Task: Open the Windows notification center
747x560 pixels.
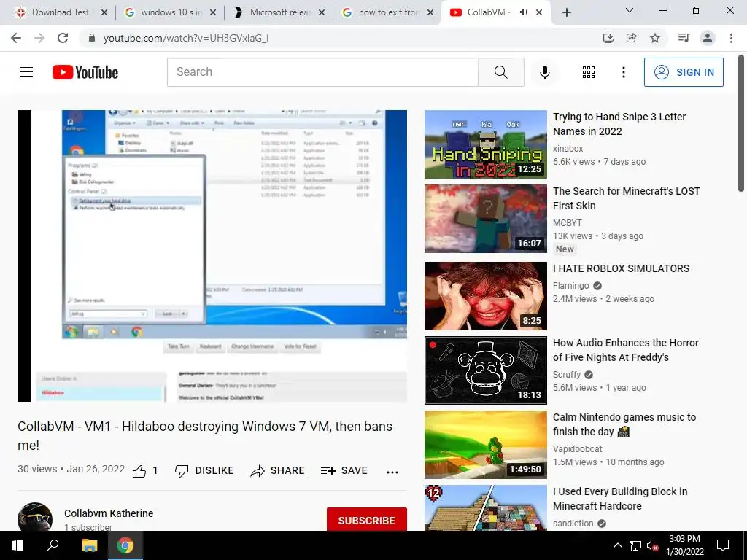Action: (723, 545)
